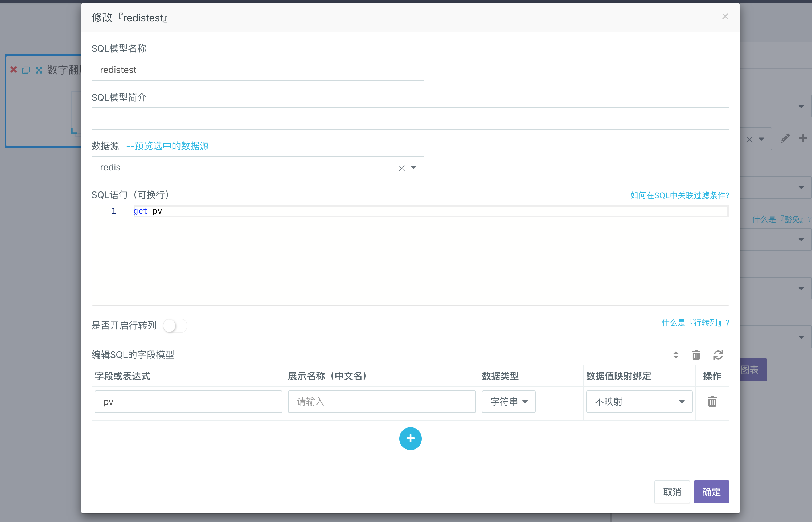
Task: Toggle the row-to-column switch
Action: click(x=175, y=325)
